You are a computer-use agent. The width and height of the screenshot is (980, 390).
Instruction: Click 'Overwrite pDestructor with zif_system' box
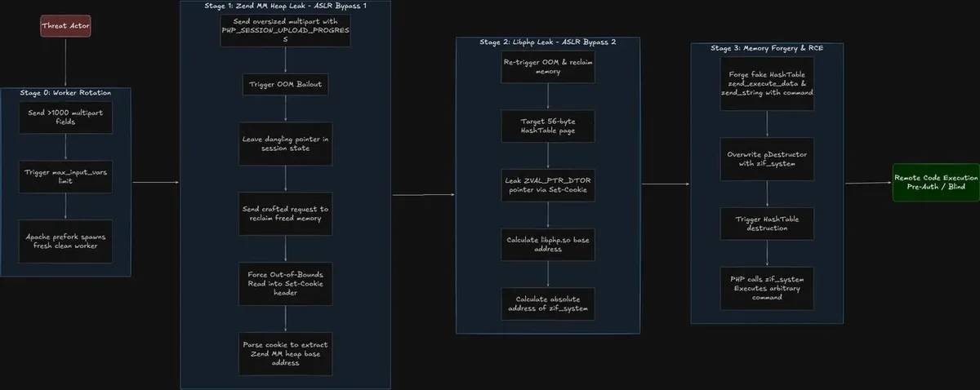coord(767,158)
